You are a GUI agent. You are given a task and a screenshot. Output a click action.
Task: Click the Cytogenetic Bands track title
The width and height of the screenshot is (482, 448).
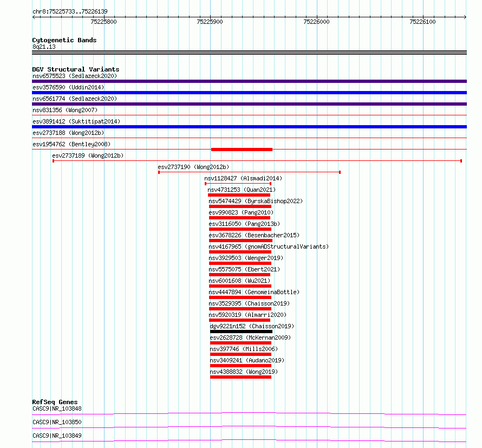64,40
